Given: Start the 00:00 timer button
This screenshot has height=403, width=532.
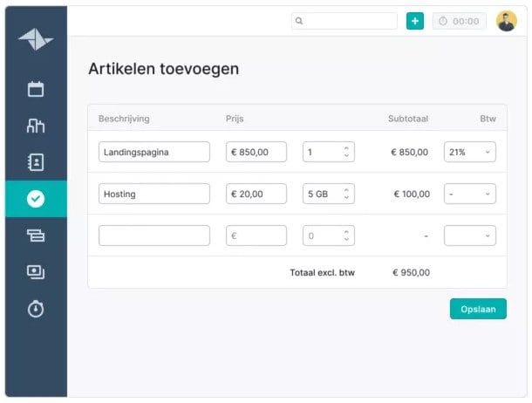Looking at the screenshot, I should point(460,21).
